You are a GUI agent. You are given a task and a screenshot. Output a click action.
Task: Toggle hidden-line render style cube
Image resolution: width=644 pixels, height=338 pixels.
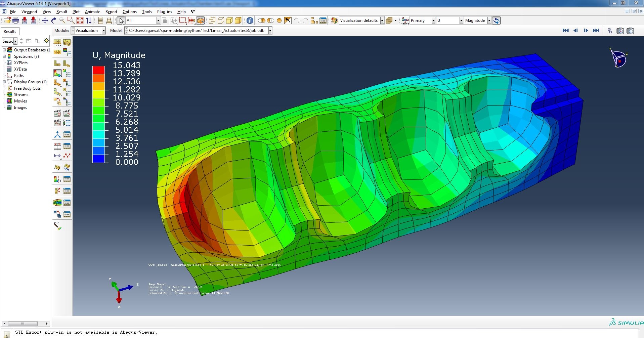click(x=221, y=20)
